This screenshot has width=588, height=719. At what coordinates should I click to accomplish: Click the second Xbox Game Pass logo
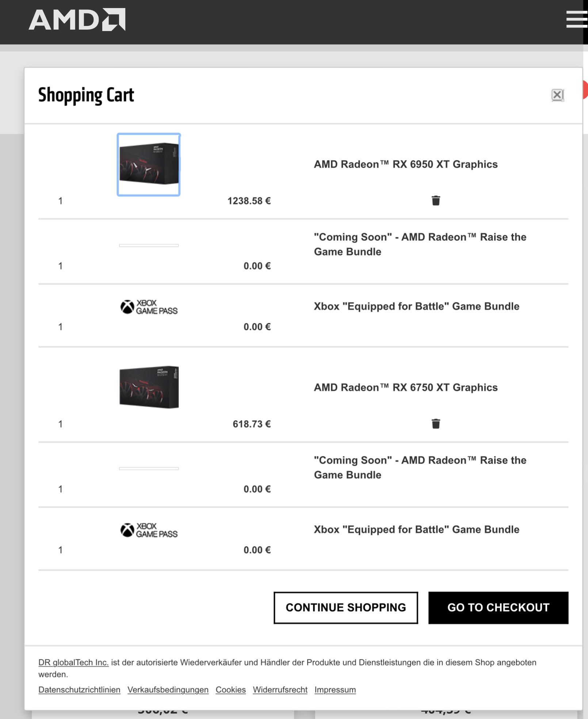coord(149,530)
